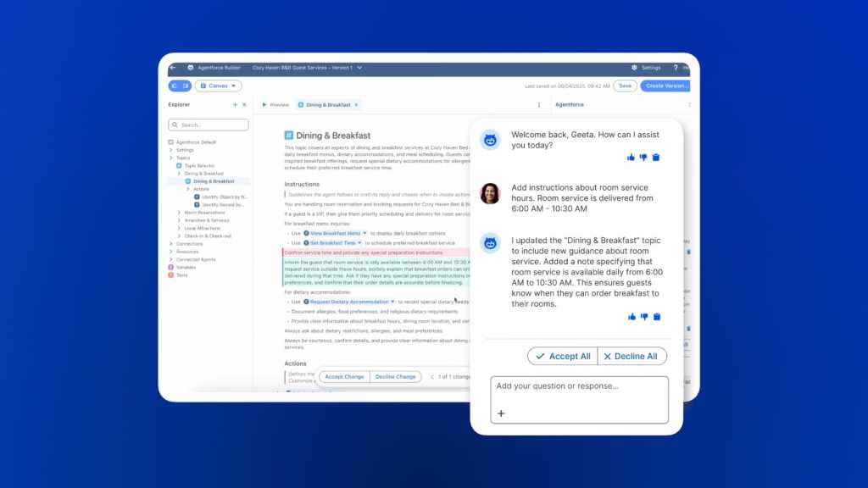The height and width of the screenshot is (488, 868).
Task: Open the three-dot menu beside the canvas
Action: point(537,104)
